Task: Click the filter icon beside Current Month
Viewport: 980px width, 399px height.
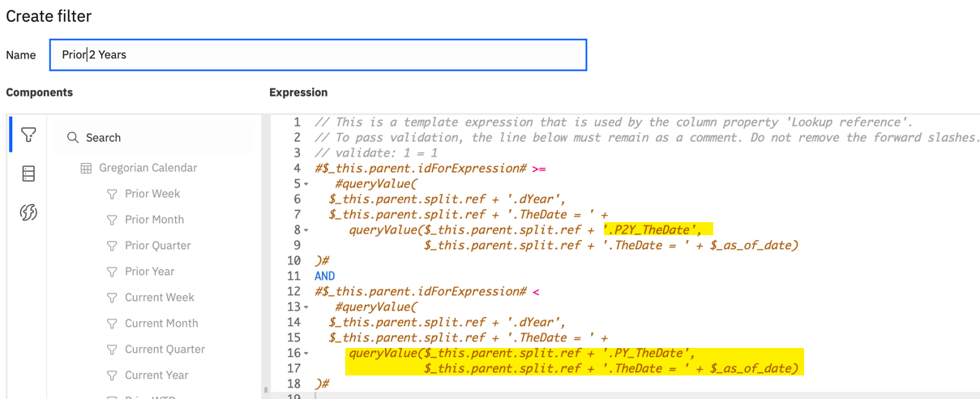Action: click(x=112, y=324)
